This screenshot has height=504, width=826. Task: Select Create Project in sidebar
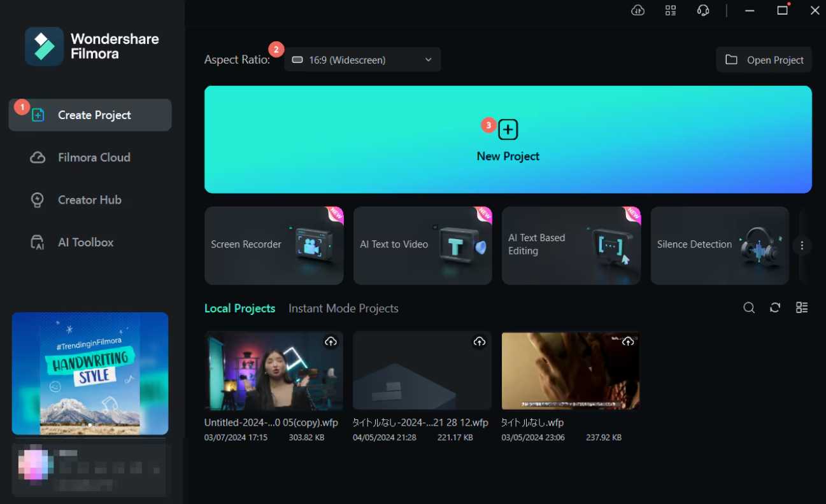coord(90,115)
